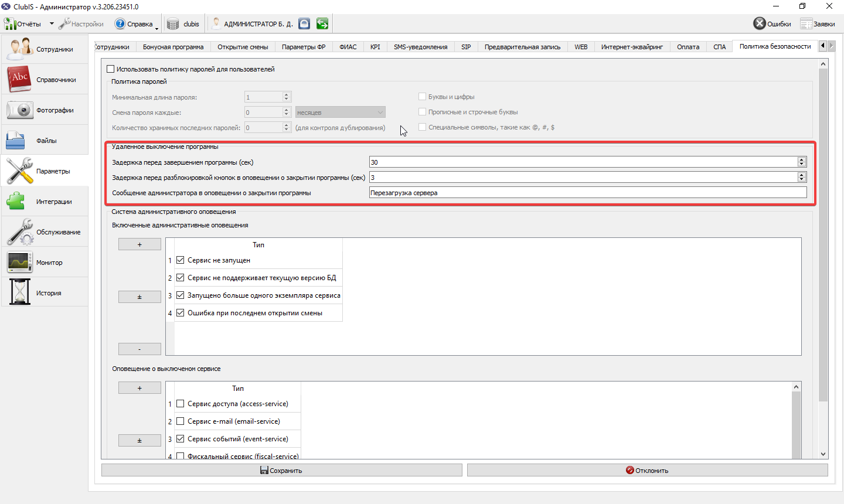Add an administrative notification with + button
The height and width of the screenshot is (504, 844).
point(139,244)
